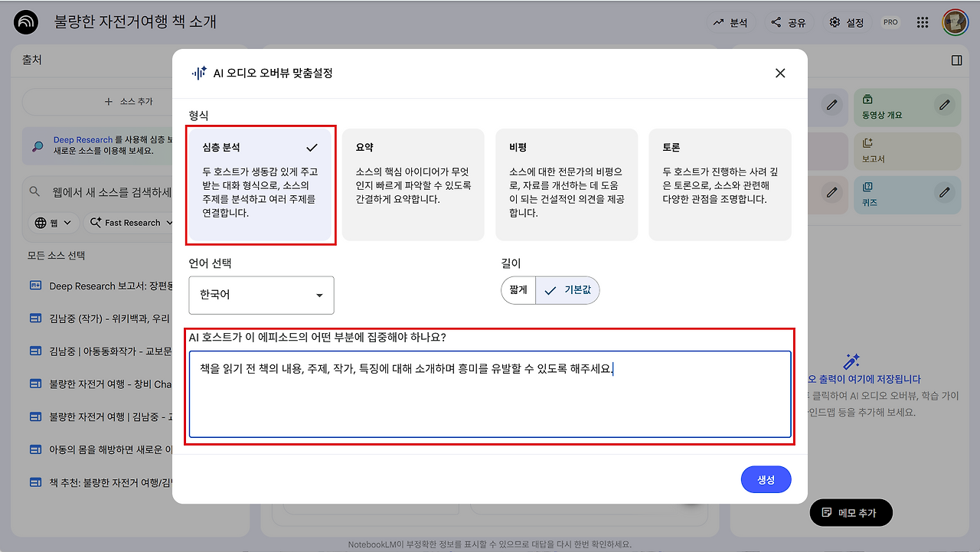Select the 불량한 자전거 여행 - 창비 source

pos(100,384)
